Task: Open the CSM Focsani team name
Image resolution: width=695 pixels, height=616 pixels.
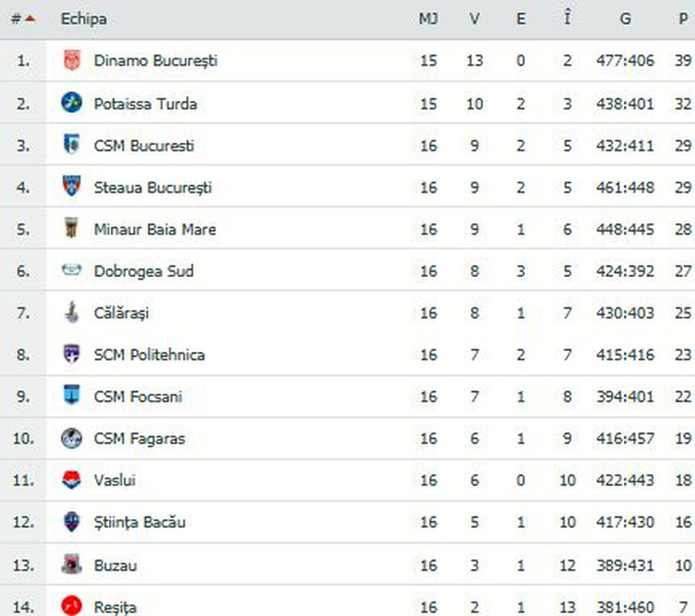Action: [x=138, y=396]
